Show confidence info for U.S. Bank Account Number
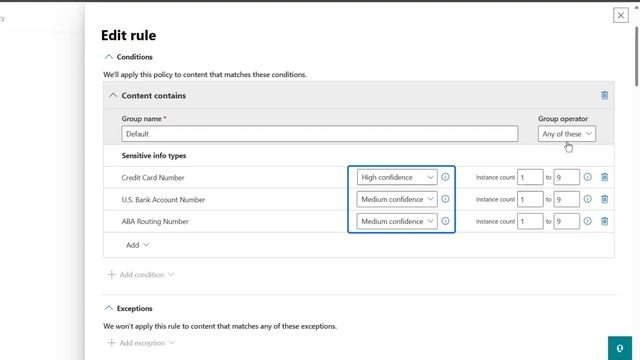This screenshot has height=360, width=640. [x=445, y=199]
